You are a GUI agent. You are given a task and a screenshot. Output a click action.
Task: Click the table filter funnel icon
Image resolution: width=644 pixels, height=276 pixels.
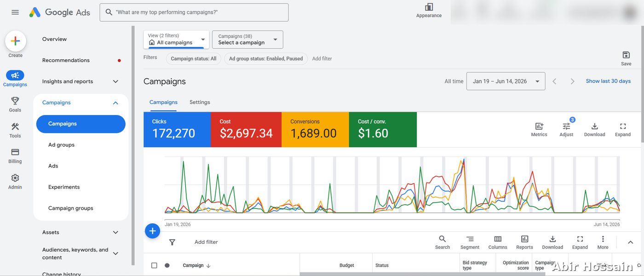click(172, 242)
